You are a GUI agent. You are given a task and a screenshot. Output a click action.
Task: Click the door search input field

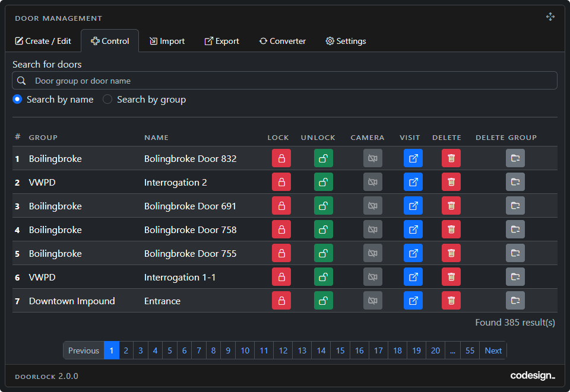(285, 81)
